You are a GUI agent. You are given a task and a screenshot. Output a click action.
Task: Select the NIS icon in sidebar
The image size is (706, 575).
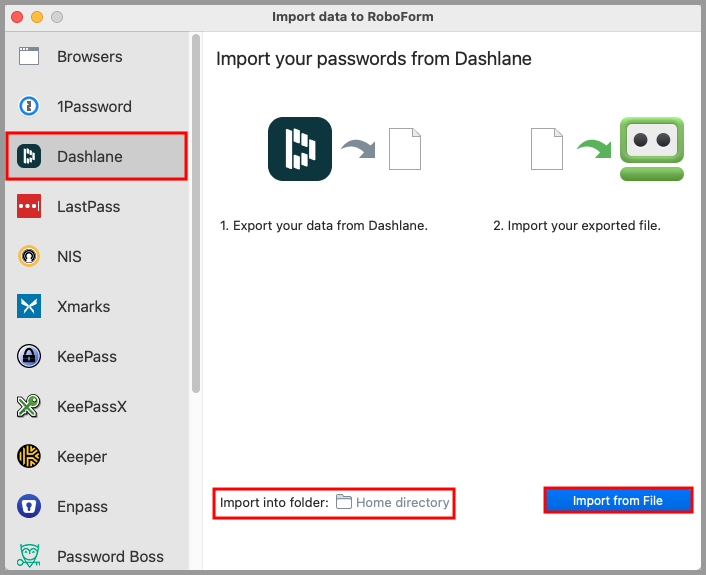[29, 257]
